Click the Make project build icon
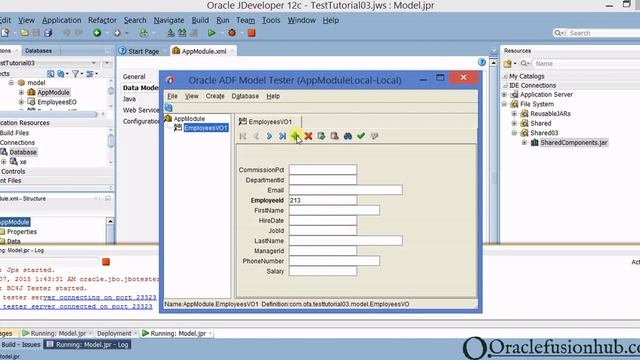 (171, 33)
